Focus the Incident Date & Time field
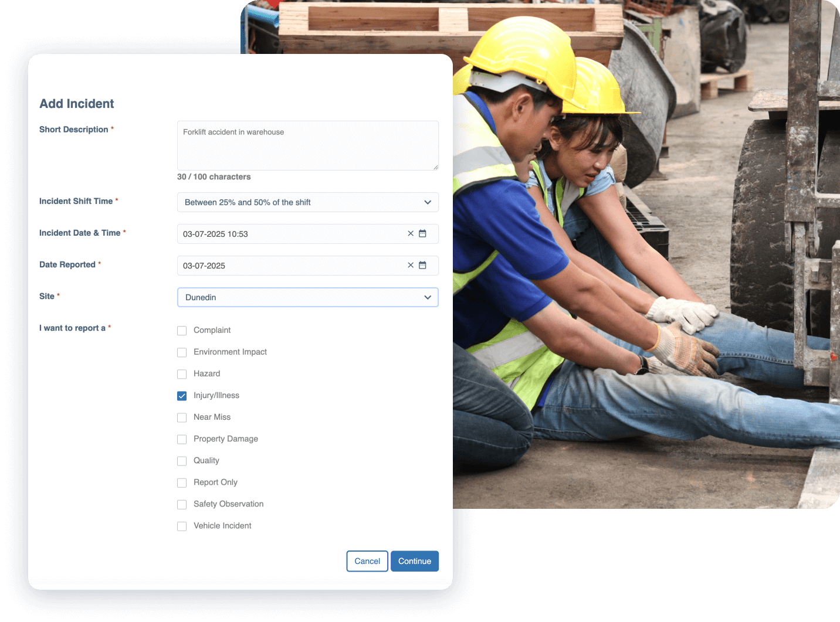This screenshot has width=840, height=622. [x=287, y=234]
